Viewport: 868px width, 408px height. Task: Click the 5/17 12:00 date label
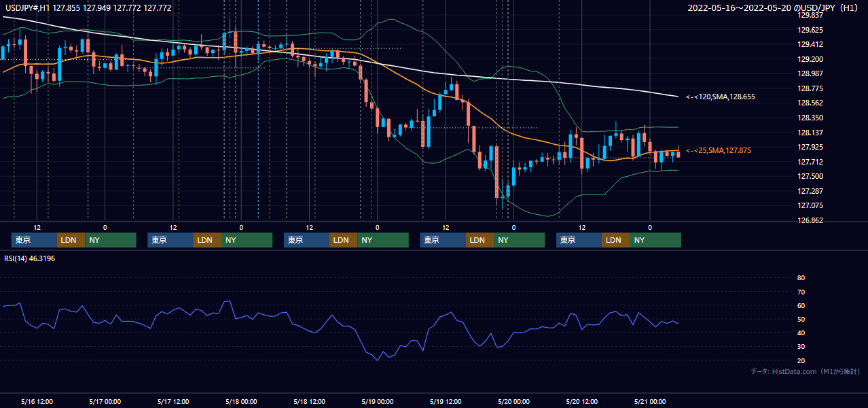173,401
